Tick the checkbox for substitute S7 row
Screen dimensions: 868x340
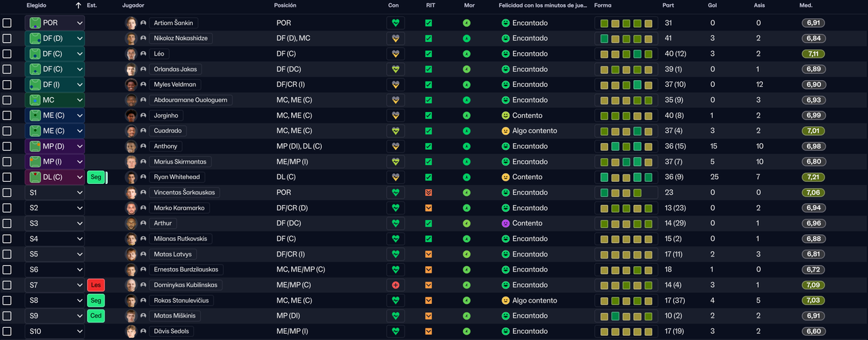pos(7,285)
